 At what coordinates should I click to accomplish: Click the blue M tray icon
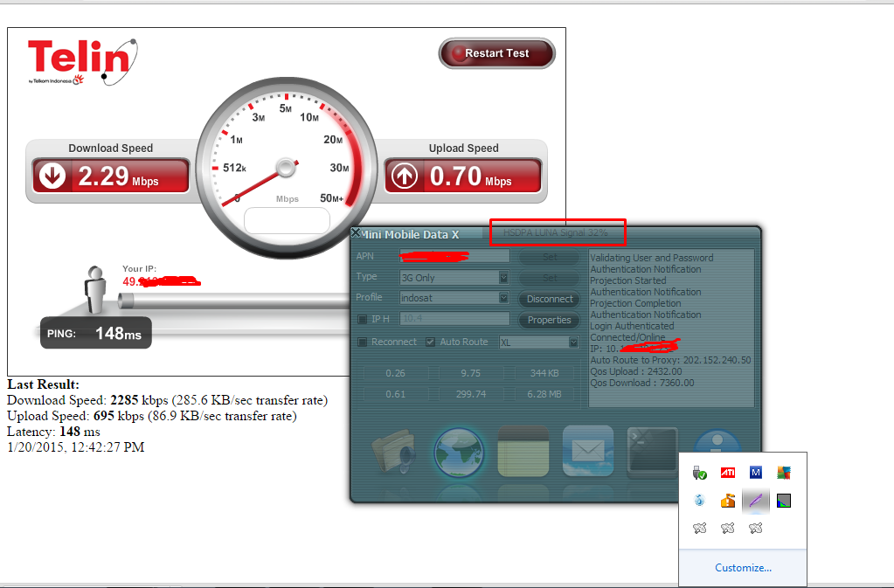[x=755, y=473]
